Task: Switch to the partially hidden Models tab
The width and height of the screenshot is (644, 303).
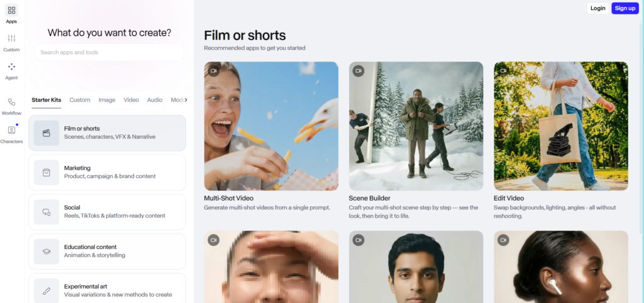Action: (x=177, y=100)
